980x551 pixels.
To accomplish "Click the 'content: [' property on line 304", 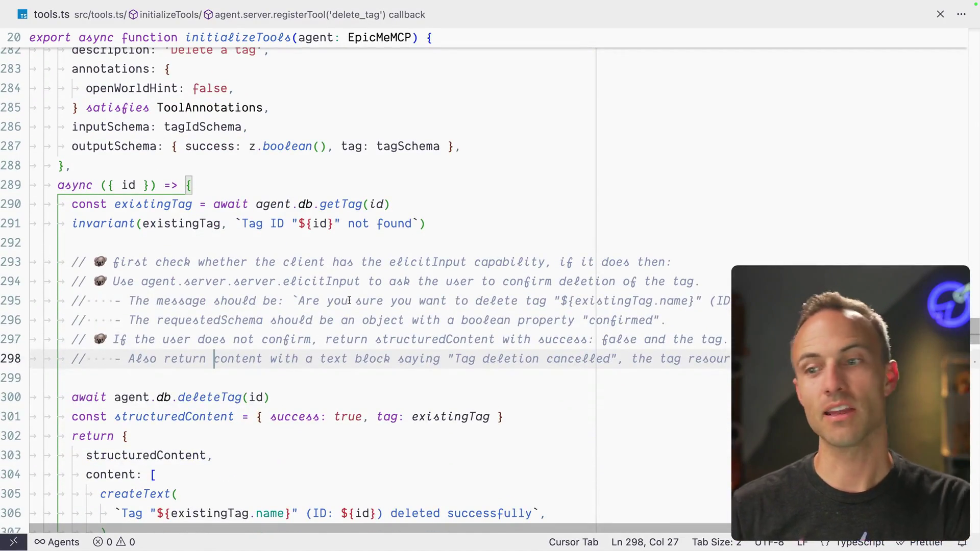I will (120, 474).
